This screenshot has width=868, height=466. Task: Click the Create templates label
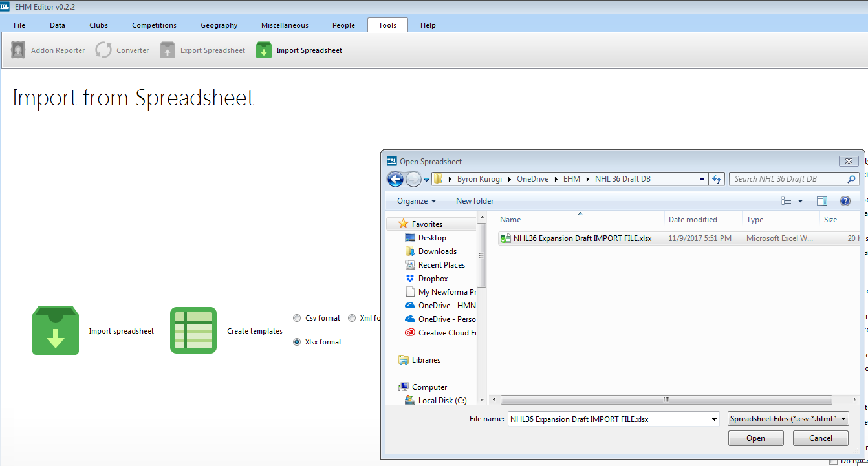pos(255,331)
